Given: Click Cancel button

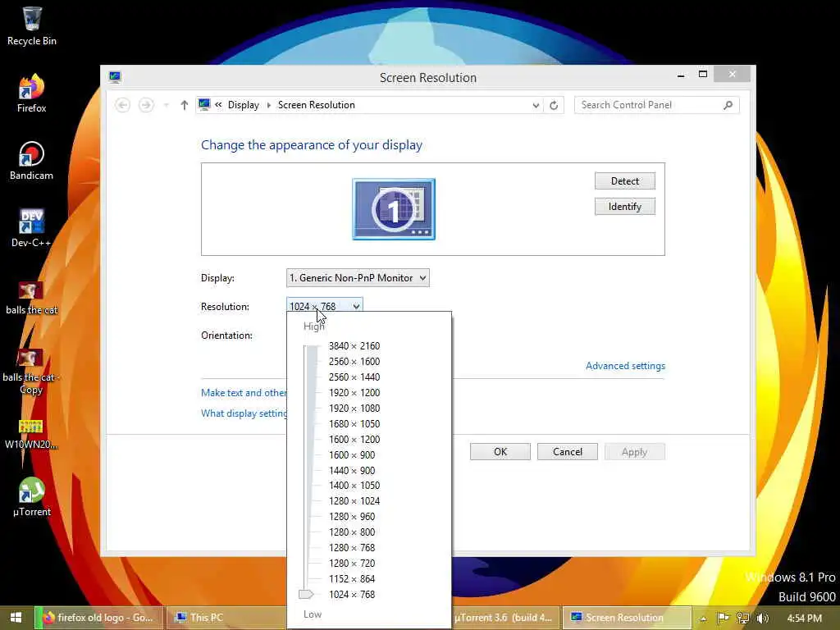Looking at the screenshot, I should pos(568,452).
